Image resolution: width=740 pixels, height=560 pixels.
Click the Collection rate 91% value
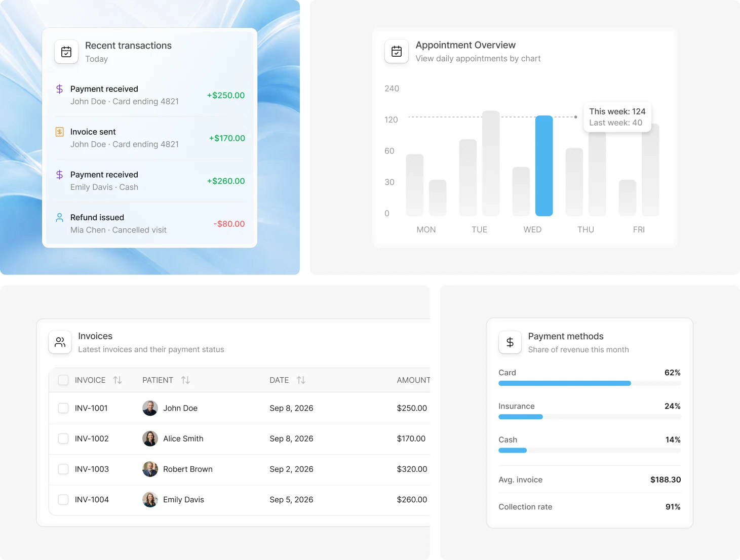pyautogui.click(x=673, y=507)
